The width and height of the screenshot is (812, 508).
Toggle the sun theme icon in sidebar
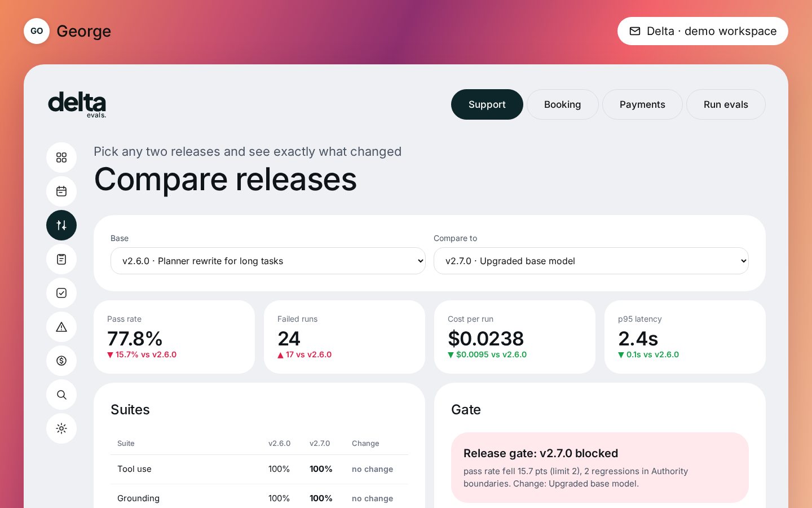coord(61,428)
